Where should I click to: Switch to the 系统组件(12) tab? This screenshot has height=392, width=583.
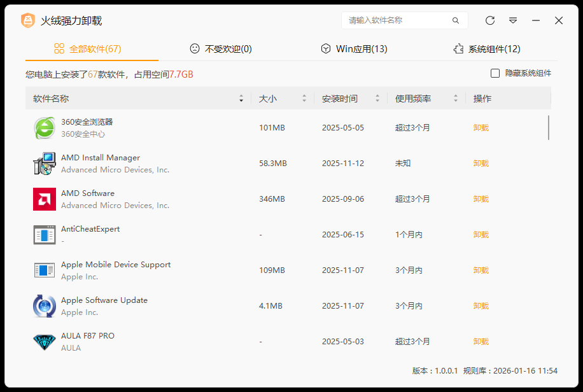486,49
